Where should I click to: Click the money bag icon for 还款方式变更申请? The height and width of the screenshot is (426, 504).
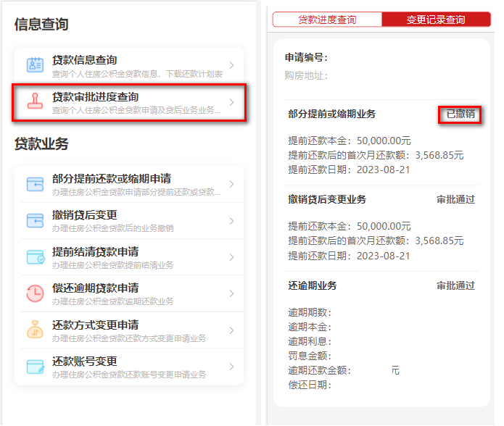(35, 330)
